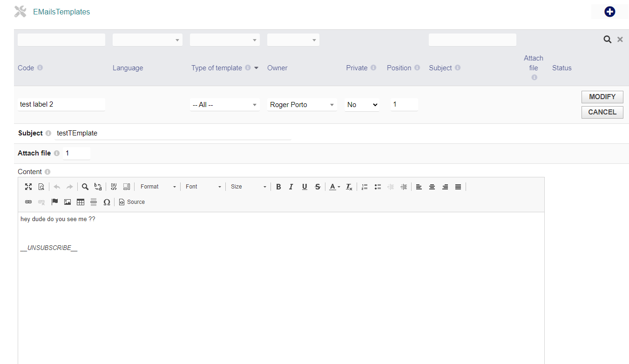
Task: Switch editor to Source view
Action: 132,202
